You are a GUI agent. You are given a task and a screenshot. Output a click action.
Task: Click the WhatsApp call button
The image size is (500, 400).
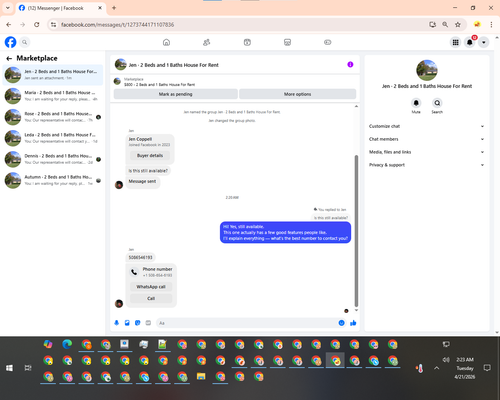tap(151, 287)
